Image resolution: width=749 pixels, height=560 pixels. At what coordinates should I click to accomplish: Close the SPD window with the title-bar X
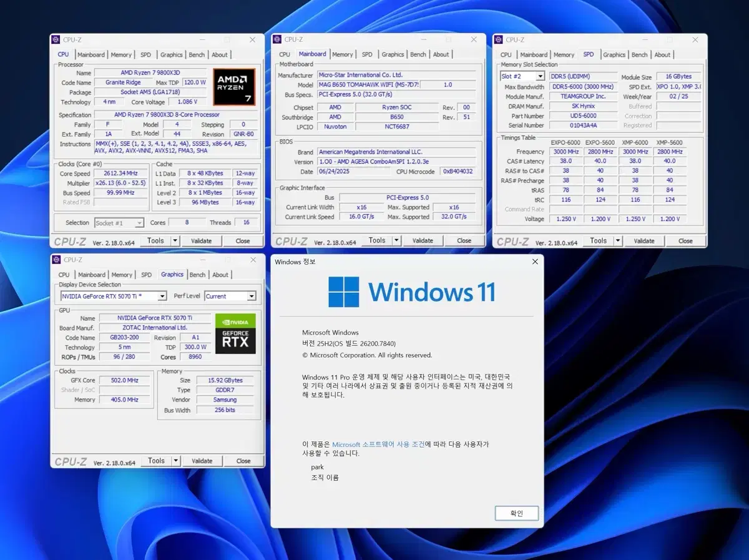pos(695,39)
